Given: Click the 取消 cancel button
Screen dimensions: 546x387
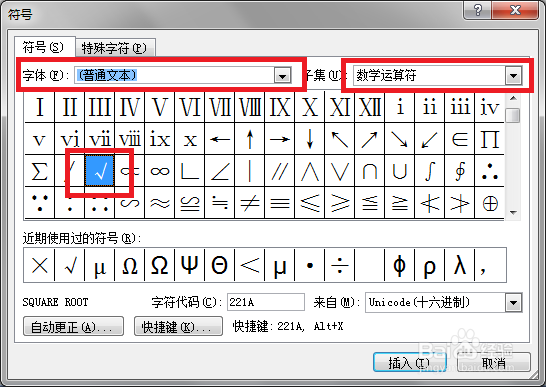Looking at the screenshot, I should (494, 363).
